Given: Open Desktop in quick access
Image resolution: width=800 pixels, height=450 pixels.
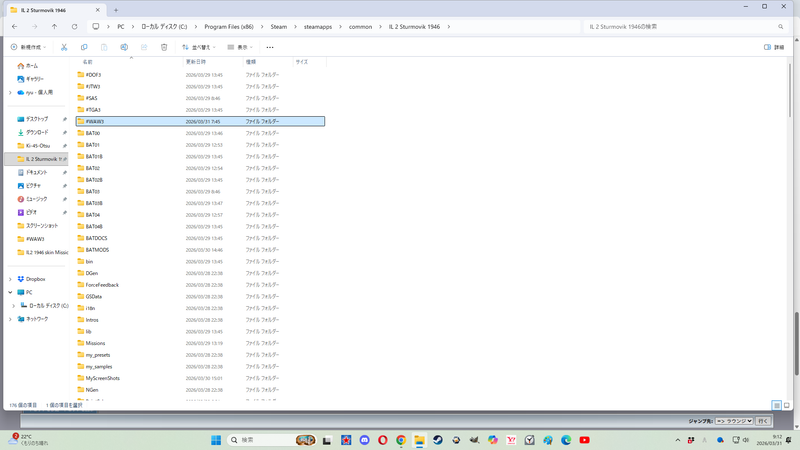Looking at the screenshot, I should (37, 119).
